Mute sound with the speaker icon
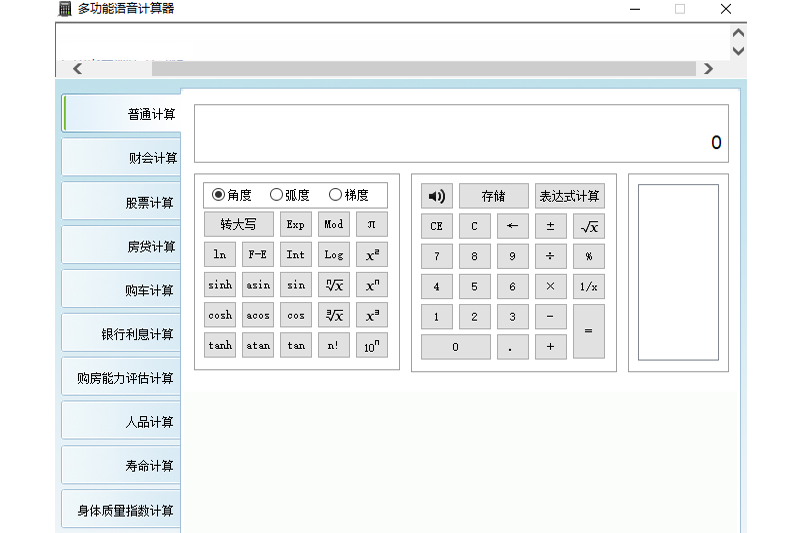 (436, 196)
